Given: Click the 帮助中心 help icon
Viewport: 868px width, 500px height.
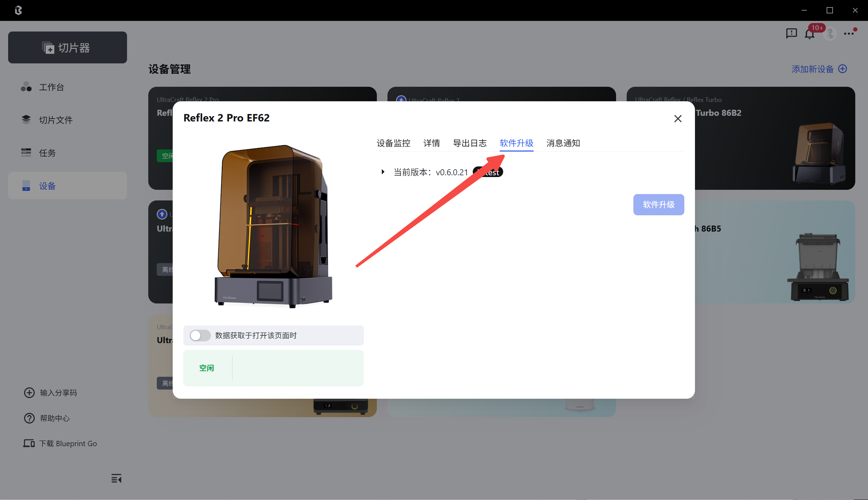Looking at the screenshot, I should 29,418.
